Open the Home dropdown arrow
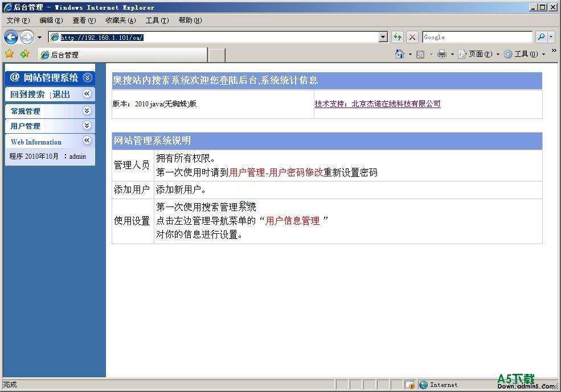The width and height of the screenshot is (561, 392). tap(411, 54)
